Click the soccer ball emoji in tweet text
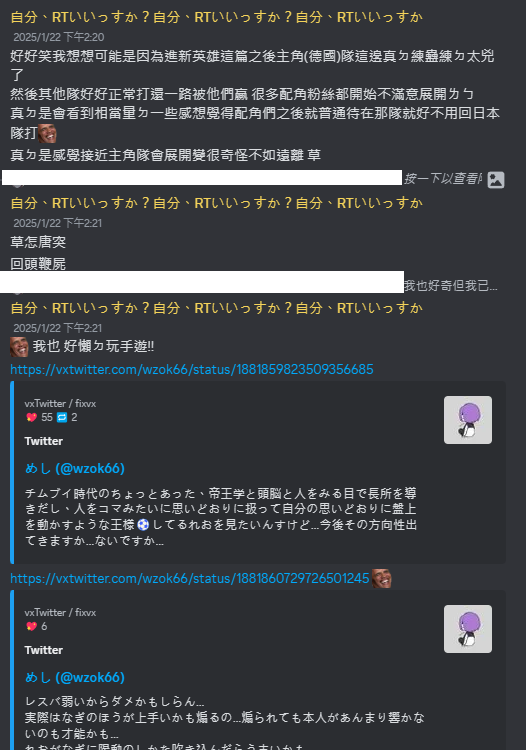 click(143, 525)
